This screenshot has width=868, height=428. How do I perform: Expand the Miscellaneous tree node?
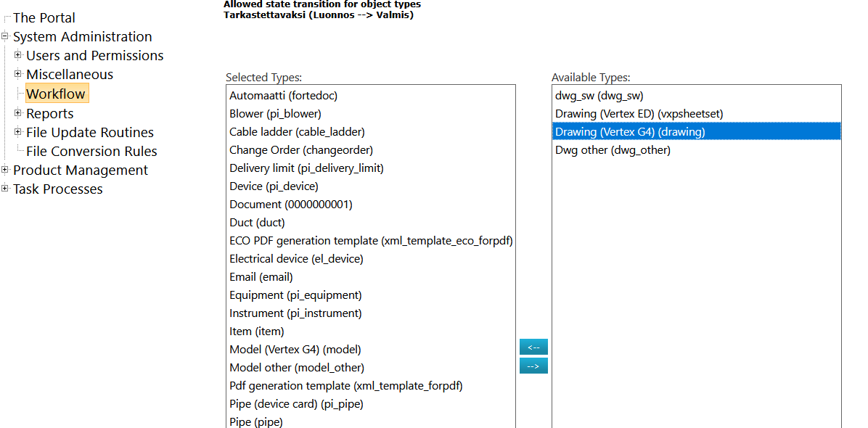[x=18, y=74]
